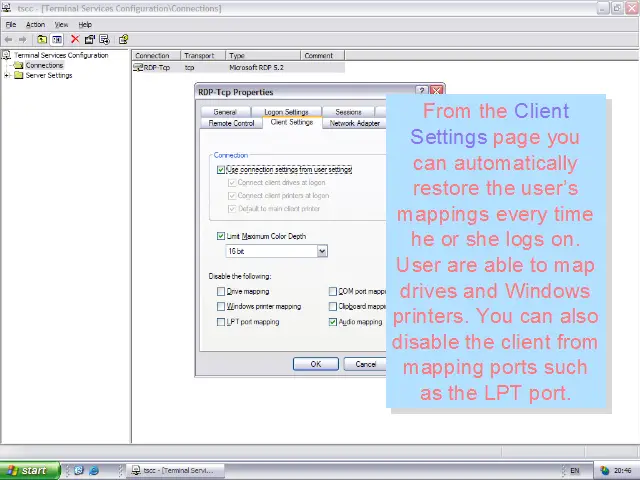Click the EN language indicator
This screenshot has width=640, height=480.
click(575, 471)
